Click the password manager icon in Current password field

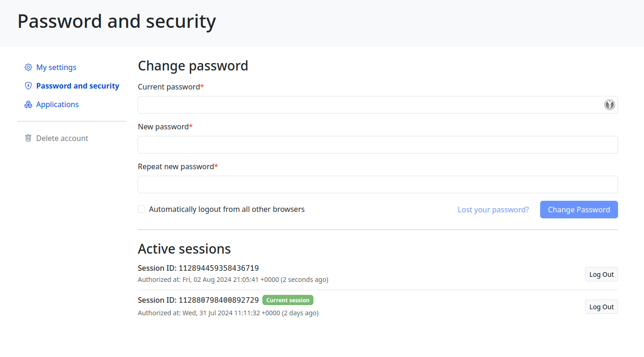(609, 105)
